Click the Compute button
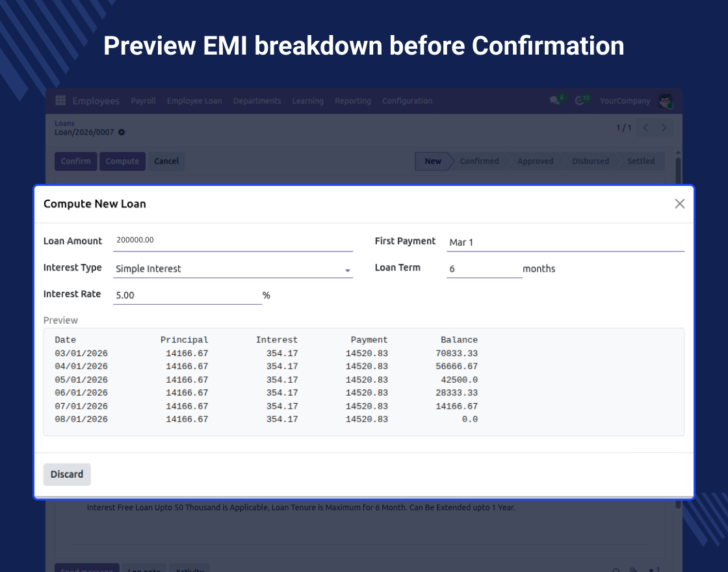Viewport: 728px width, 572px height. click(x=122, y=161)
